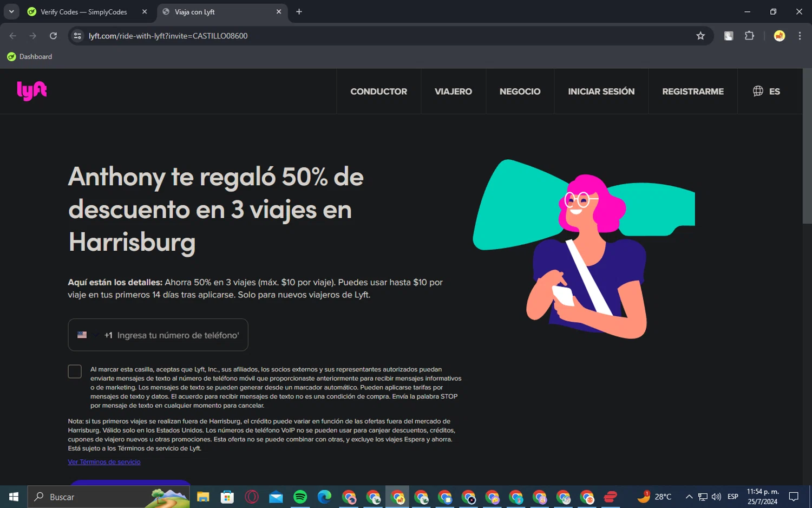Open the Windows Start menu
812x508 pixels.
coord(14,497)
